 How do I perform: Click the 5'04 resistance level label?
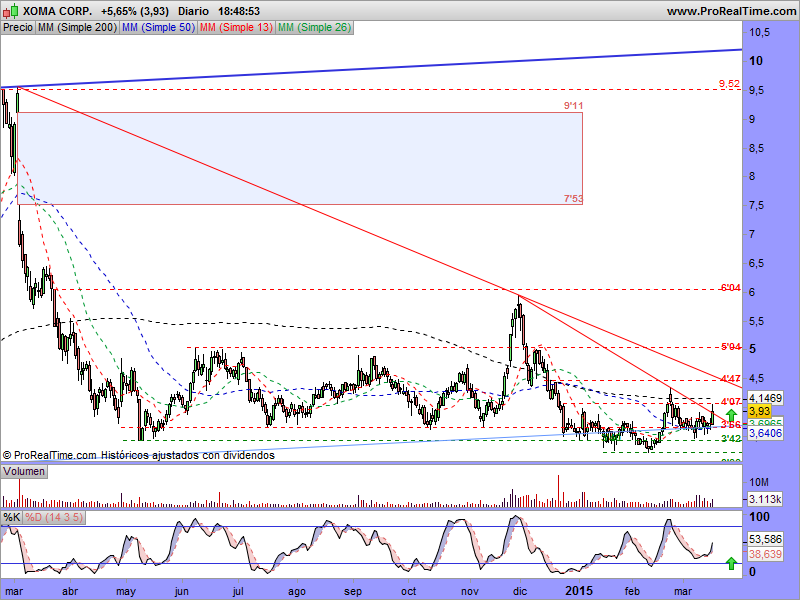coord(731,347)
